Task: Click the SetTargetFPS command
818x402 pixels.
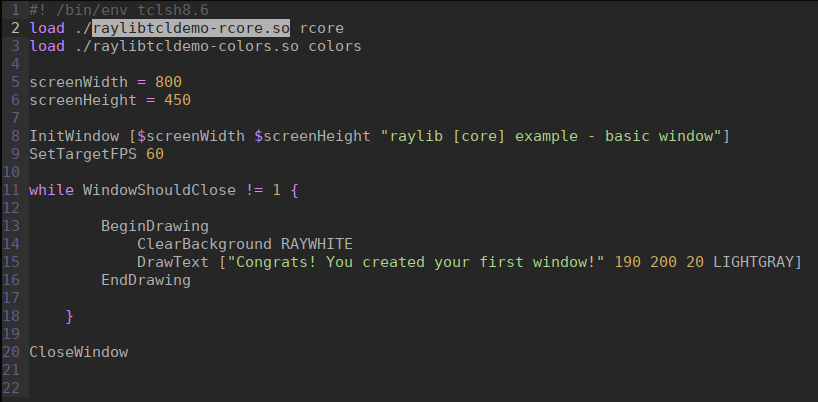Action: click(x=83, y=154)
